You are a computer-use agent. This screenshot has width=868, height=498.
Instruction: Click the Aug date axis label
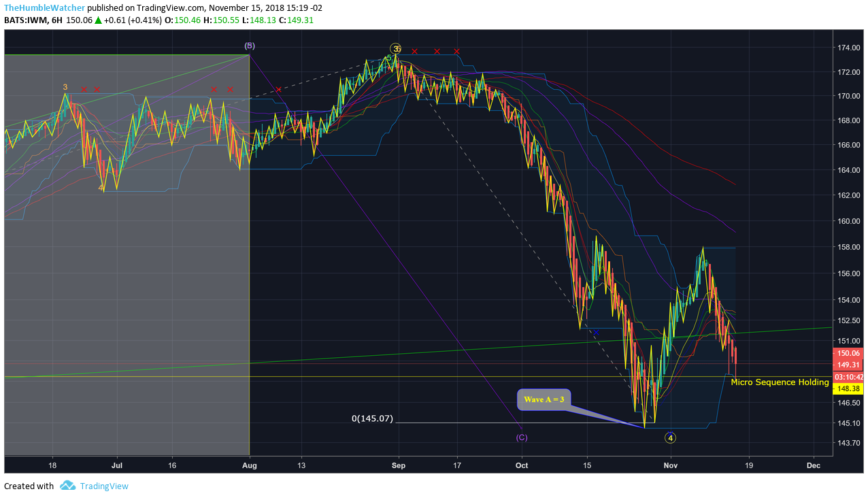[x=250, y=466]
